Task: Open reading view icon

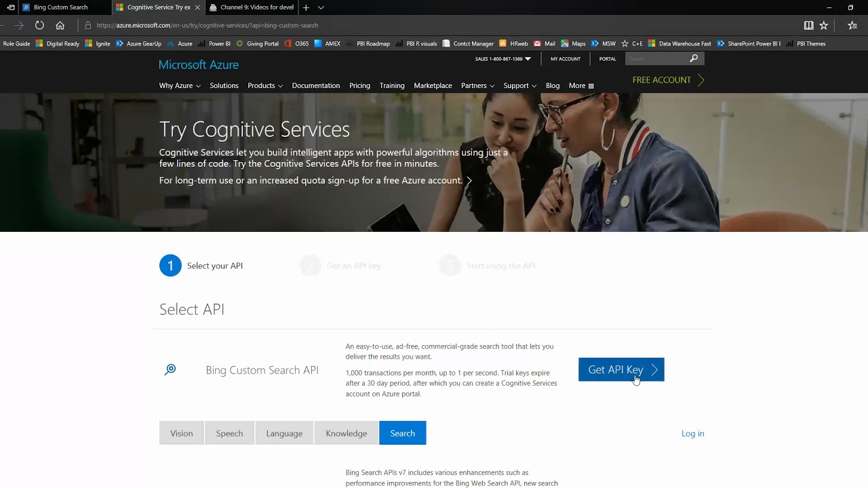Action: (x=808, y=25)
